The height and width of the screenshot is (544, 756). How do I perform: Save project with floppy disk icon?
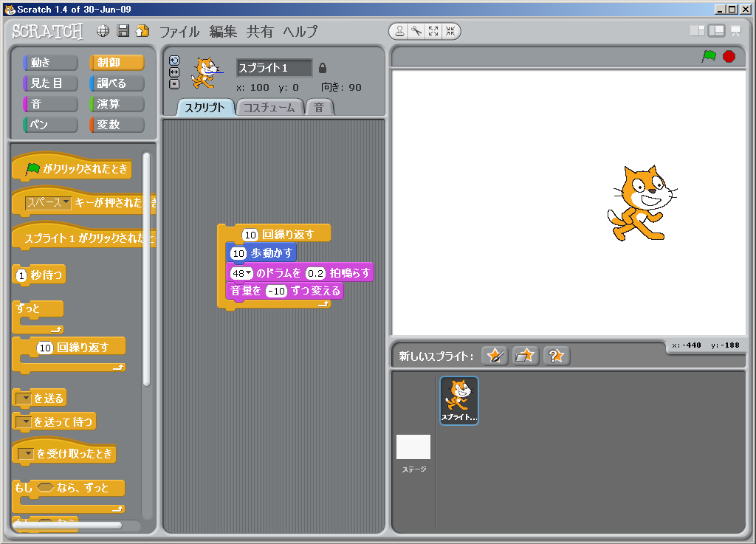[x=123, y=31]
